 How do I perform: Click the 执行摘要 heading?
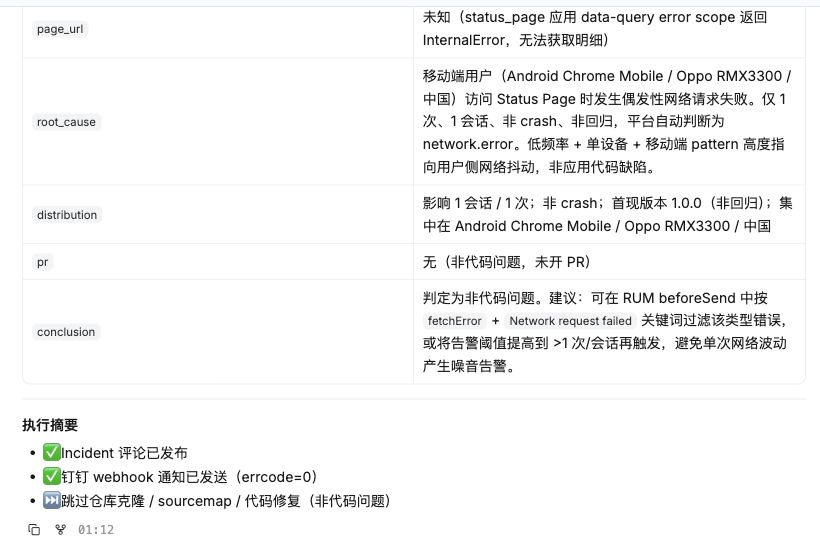[50, 425]
